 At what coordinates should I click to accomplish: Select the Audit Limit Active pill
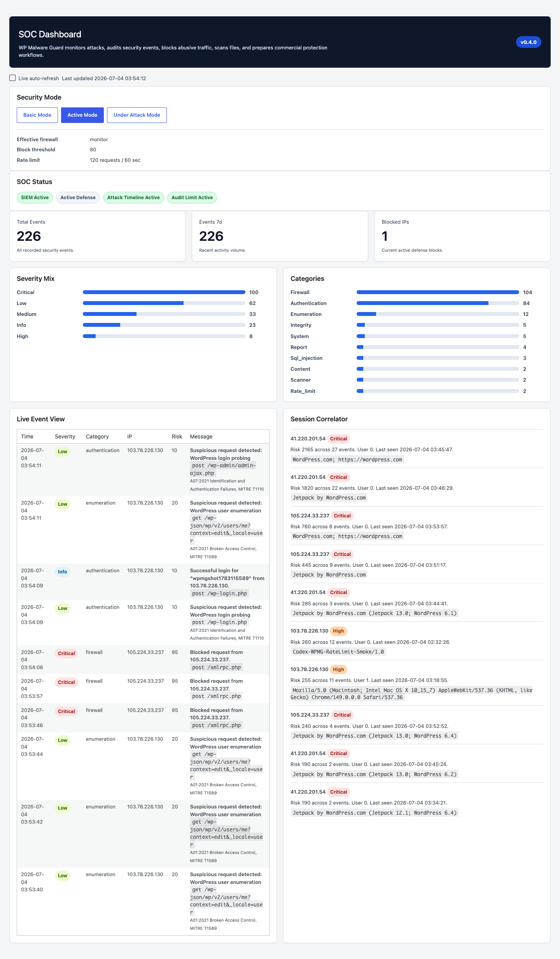tap(192, 198)
